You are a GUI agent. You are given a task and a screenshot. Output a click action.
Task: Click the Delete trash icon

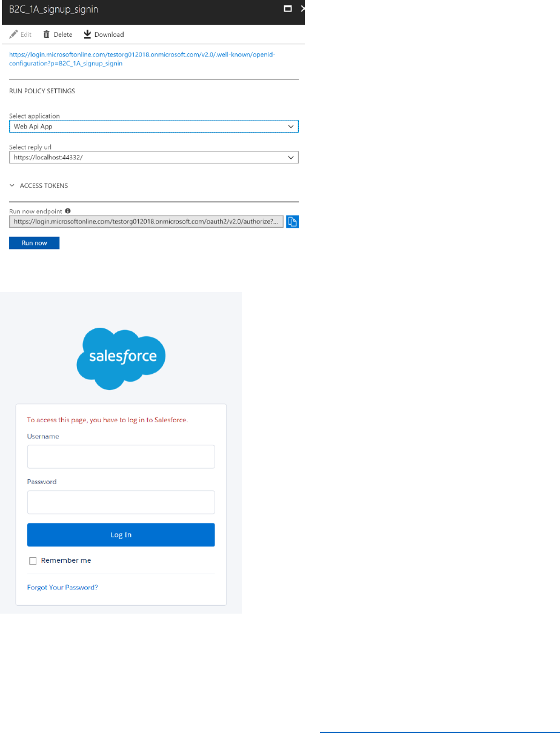coord(46,35)
